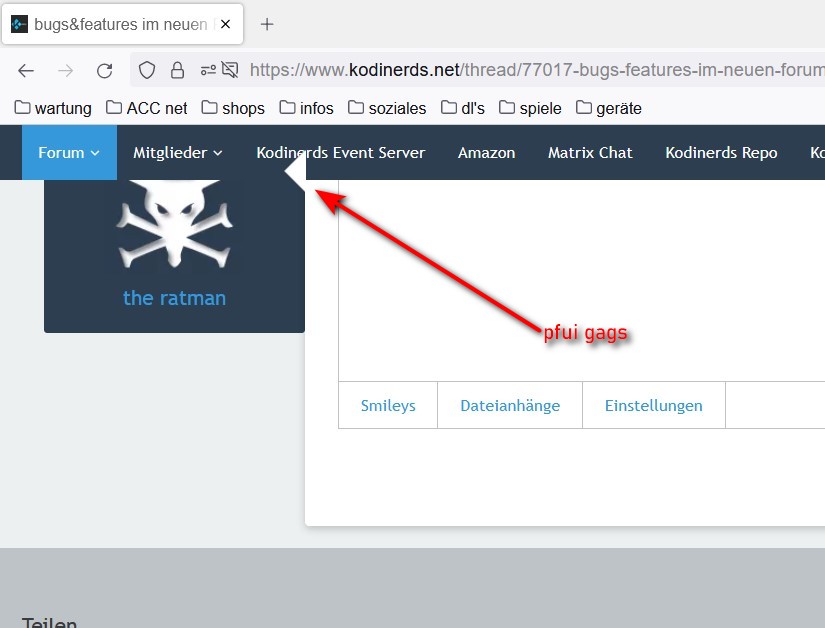The height and width of the screenshot is (628, 825).
Task: Expand the Mitglieder navigation menu
Action: pyautogui.click(x=178, y=153)
